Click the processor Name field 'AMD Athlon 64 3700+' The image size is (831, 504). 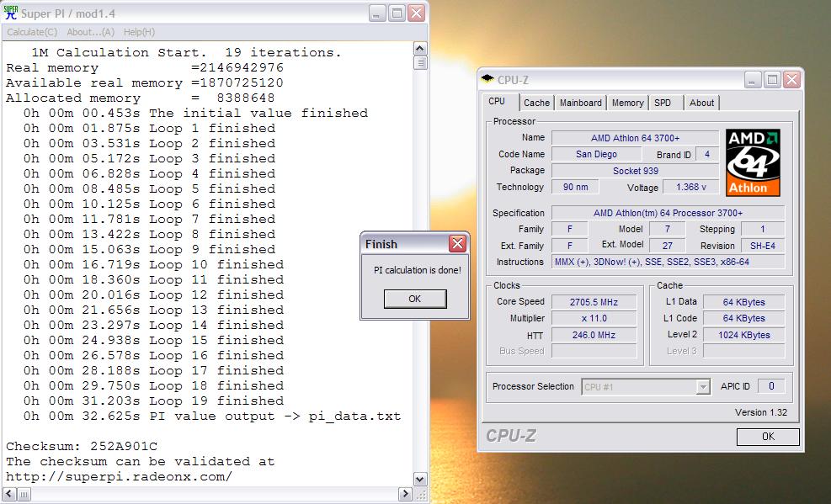pos(635,138)
